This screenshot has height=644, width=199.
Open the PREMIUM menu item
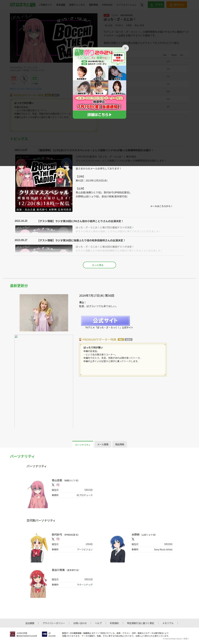click(107, 5)
